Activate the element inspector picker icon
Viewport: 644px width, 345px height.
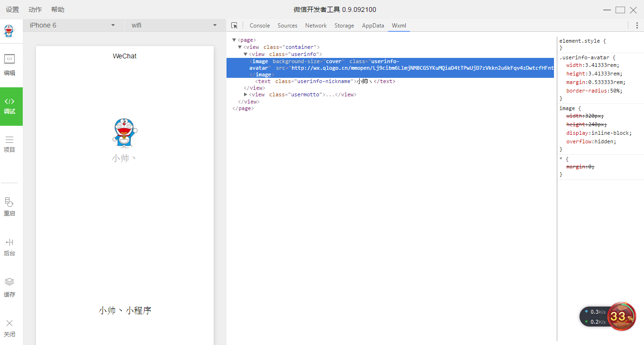(x=234, y=26)
